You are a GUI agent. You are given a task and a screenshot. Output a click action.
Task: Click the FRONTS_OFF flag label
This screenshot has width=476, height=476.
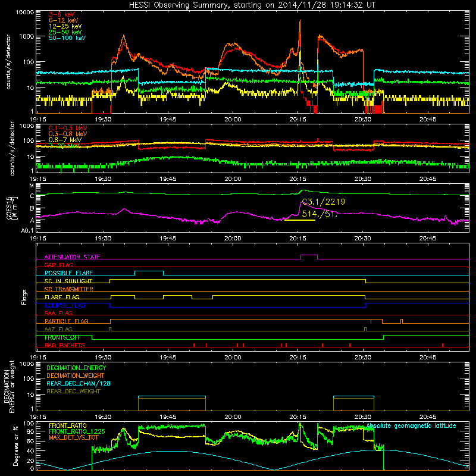pos(62,337)
